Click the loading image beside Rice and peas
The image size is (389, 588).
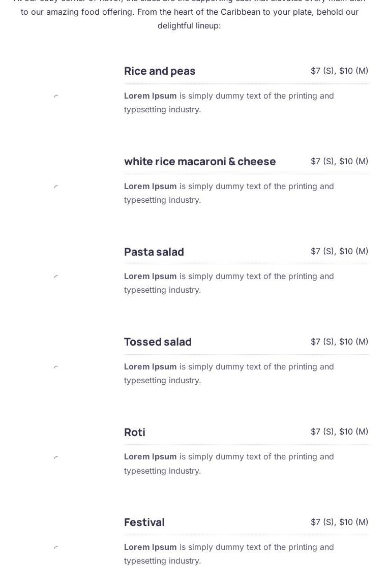coord(56,97)
